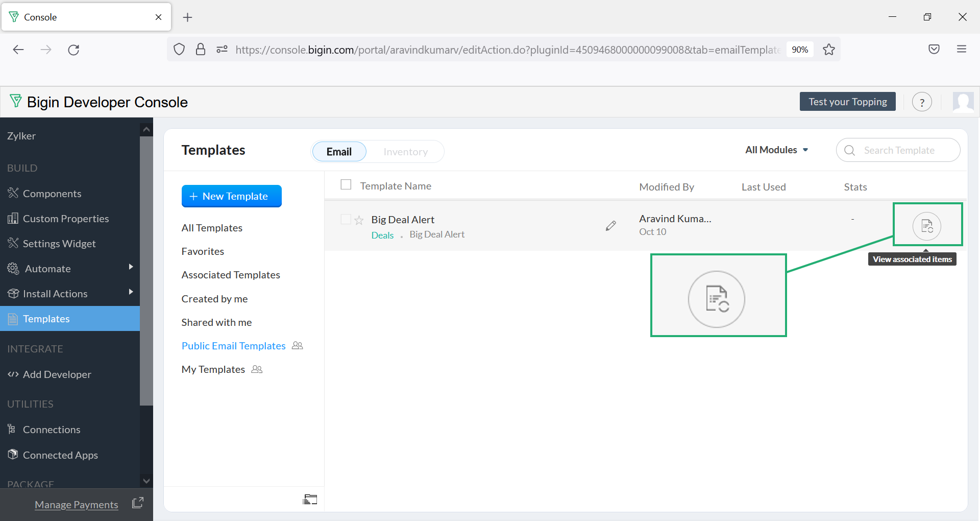The image size is (980, 521).
Task: Click the search magnifier icon
Action: [x=850, y=150]
